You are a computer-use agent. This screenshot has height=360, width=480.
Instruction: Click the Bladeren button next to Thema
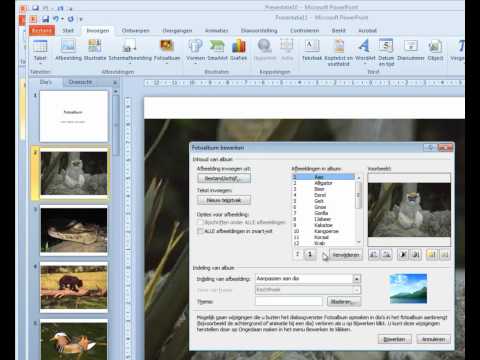(344, 301)
